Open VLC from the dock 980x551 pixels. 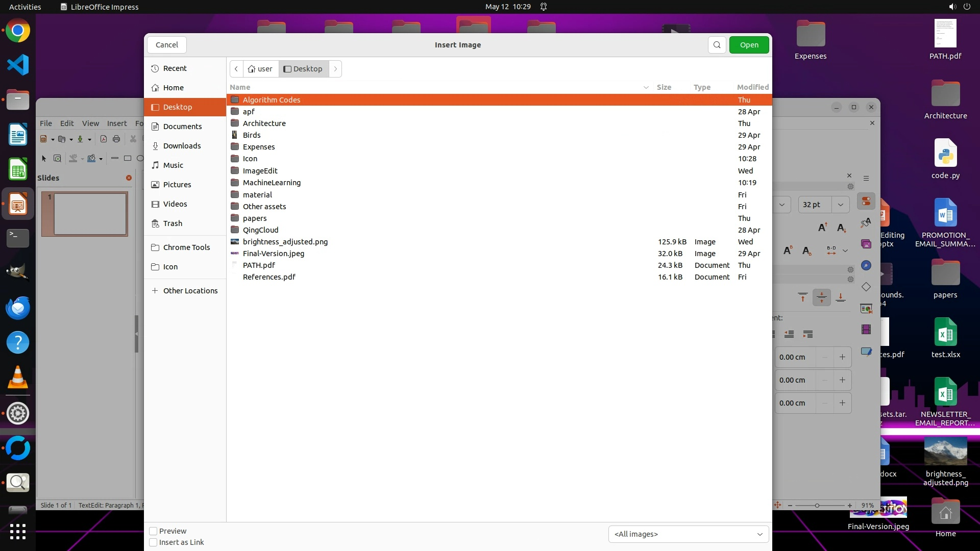pos(18,378)
